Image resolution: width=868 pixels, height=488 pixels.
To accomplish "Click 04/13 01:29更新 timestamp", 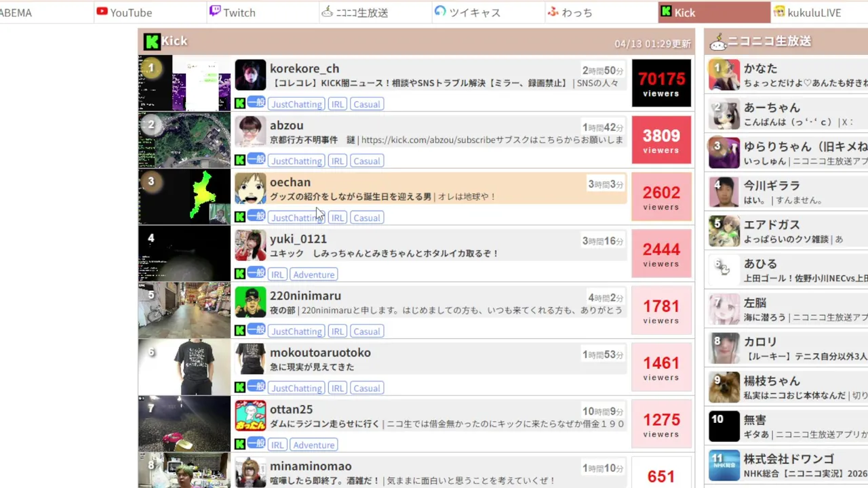I will [x=652, y=44].
